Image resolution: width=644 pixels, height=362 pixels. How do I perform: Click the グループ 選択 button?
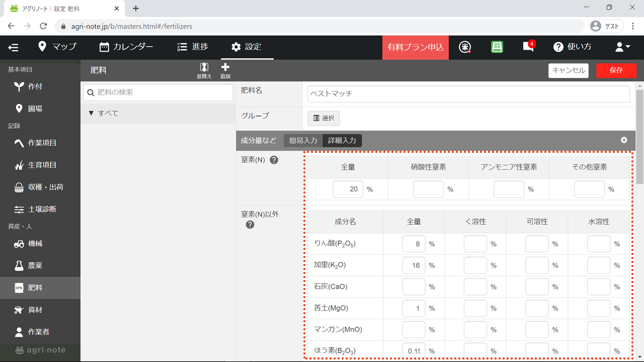324,118
